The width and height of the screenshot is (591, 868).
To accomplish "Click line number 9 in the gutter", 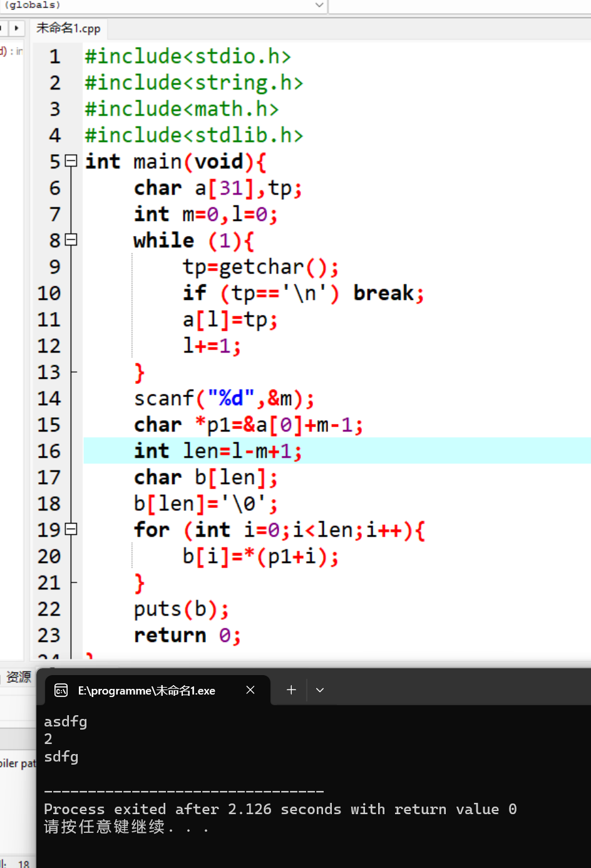I will [54, 267].
